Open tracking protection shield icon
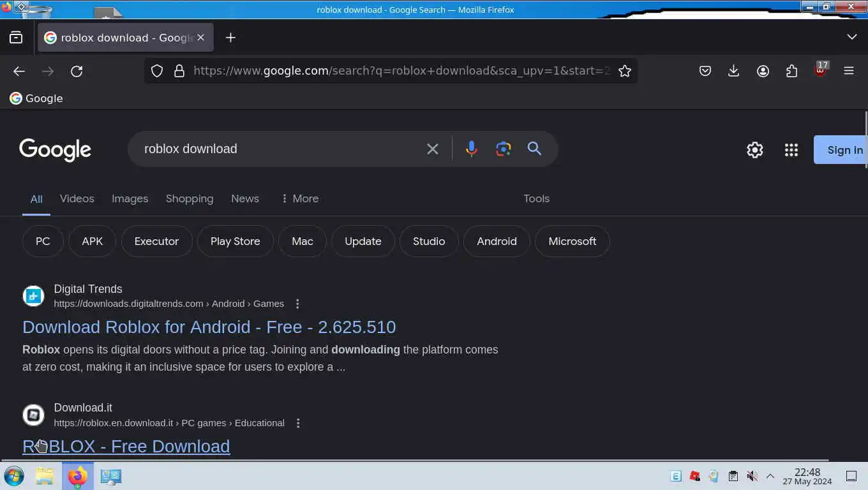Screen dimensions: 868x490 coord(157,71)
